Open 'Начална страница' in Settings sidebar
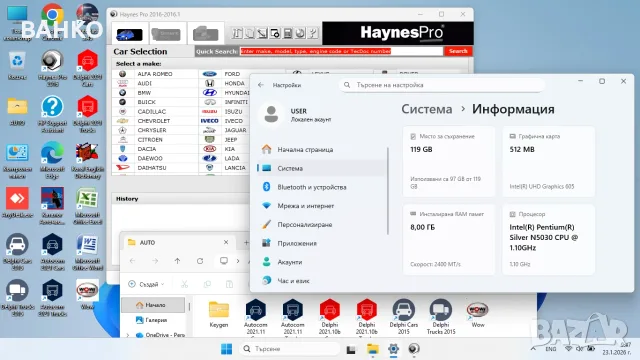640x360 pixels. [x=322, y=149]
